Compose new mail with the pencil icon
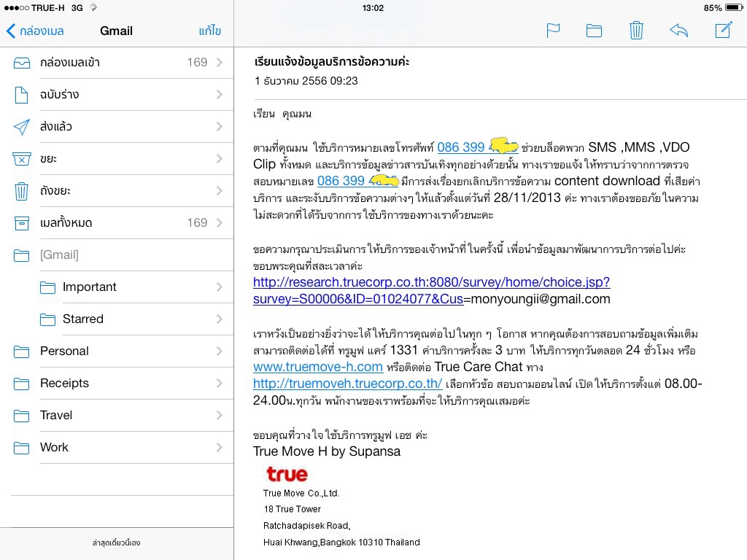747x560 pixels. coord(723,30)
